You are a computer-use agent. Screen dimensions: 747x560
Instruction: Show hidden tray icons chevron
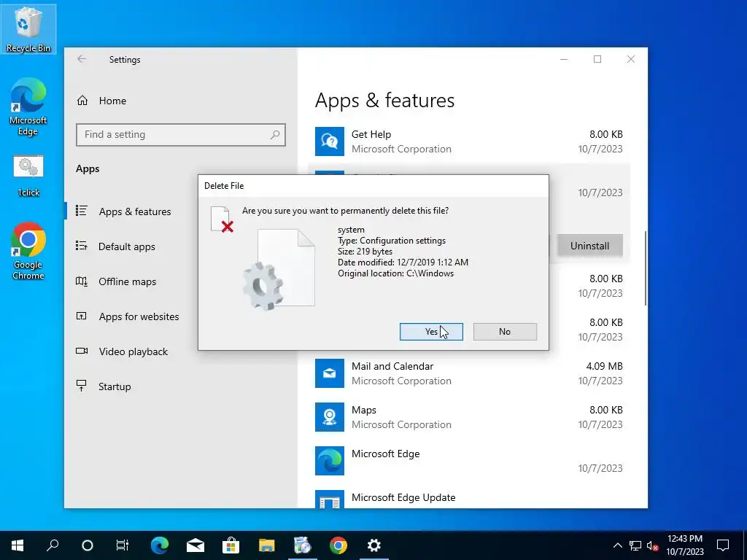(617, 545)
